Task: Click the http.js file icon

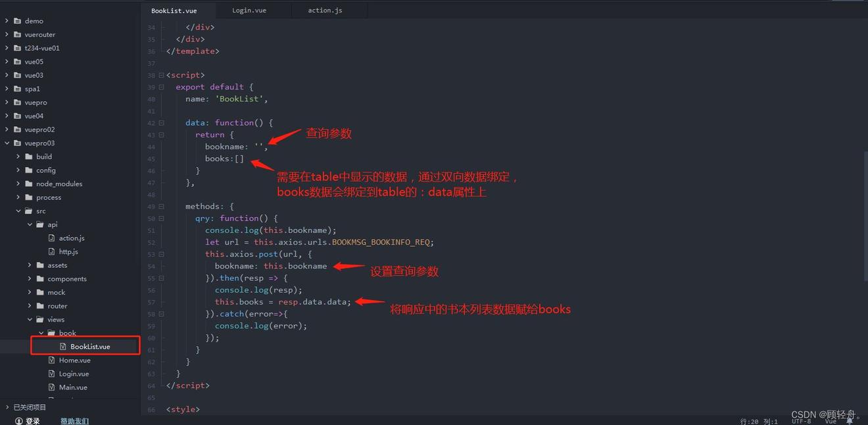Action: click(x=53, y=252)
